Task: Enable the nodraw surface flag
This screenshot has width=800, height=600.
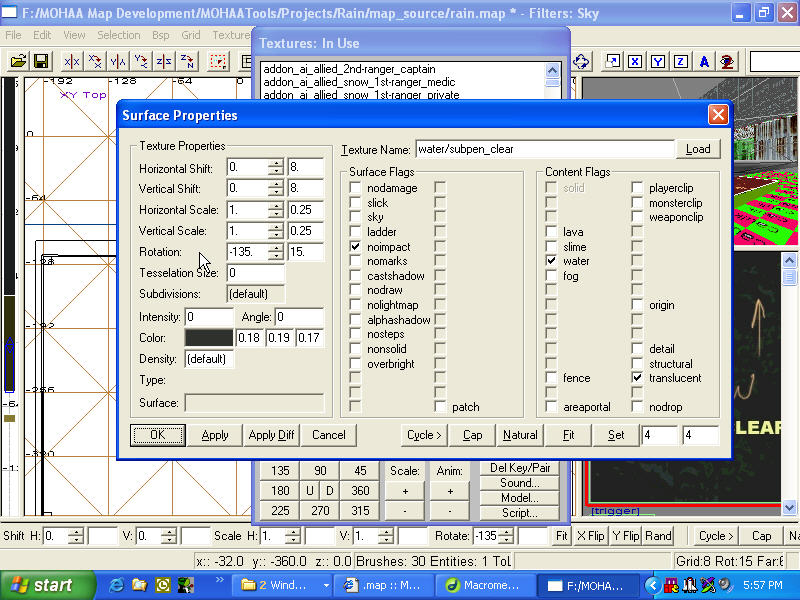Action: click(355, 290)
